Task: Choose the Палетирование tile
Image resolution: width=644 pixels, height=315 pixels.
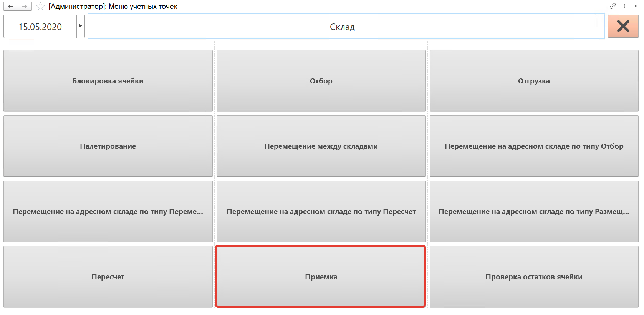Action: [108, 146]
